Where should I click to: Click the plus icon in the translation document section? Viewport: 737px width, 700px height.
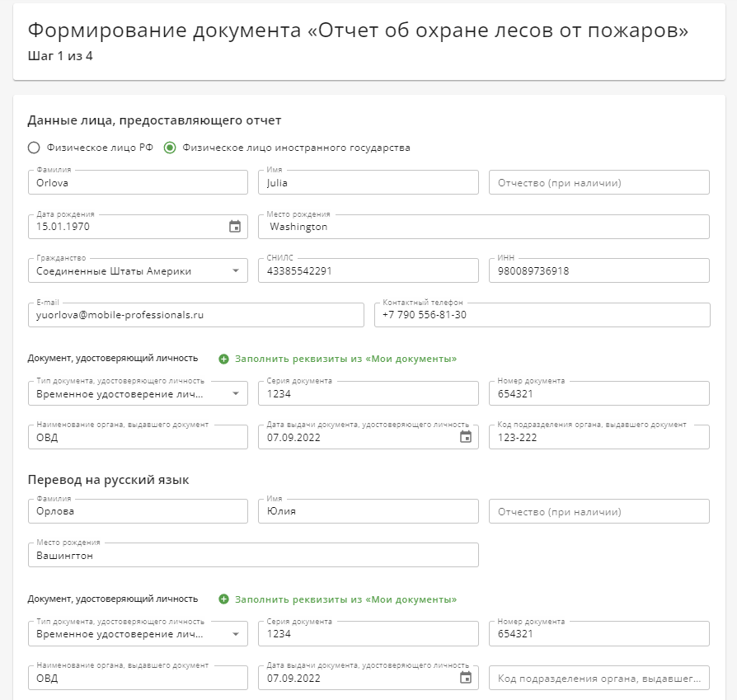223,599
